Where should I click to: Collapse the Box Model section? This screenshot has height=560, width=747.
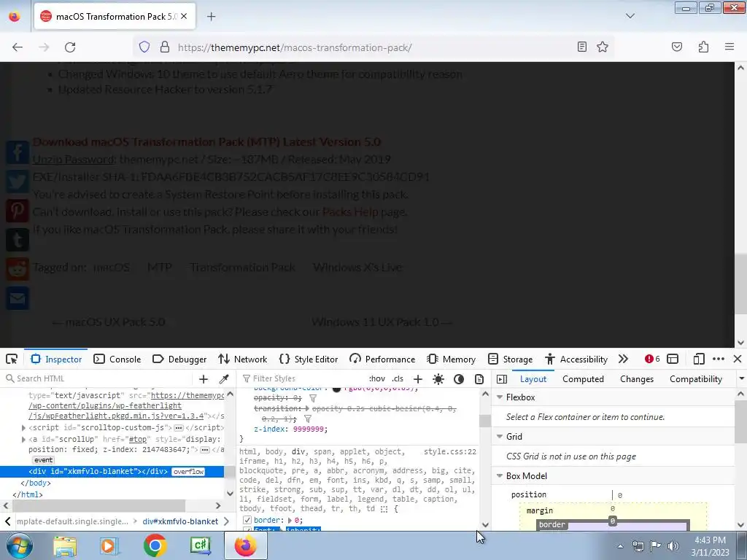(500, 476)
